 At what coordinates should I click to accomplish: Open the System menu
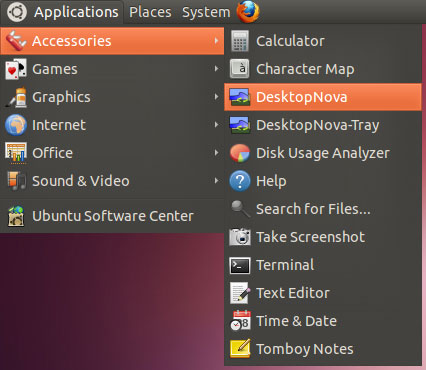coord(206,12)
